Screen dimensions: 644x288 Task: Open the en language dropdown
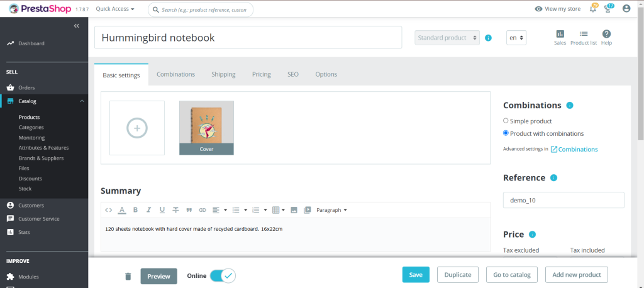click(x=516, y=38)
